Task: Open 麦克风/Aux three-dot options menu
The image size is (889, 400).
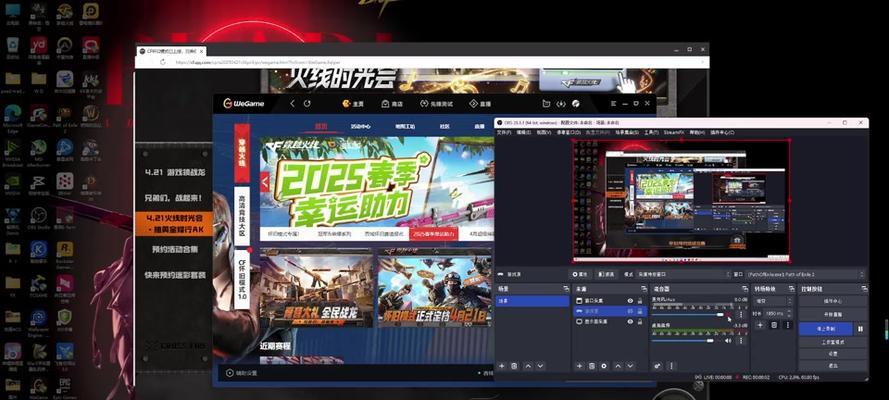Action: pyautogui.click(x=740, y=315)
